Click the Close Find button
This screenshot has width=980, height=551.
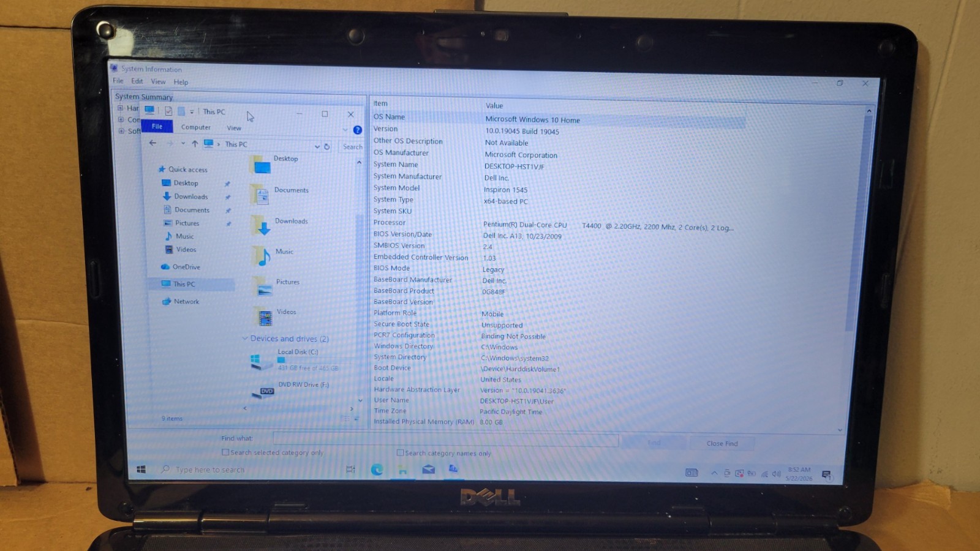722,443
